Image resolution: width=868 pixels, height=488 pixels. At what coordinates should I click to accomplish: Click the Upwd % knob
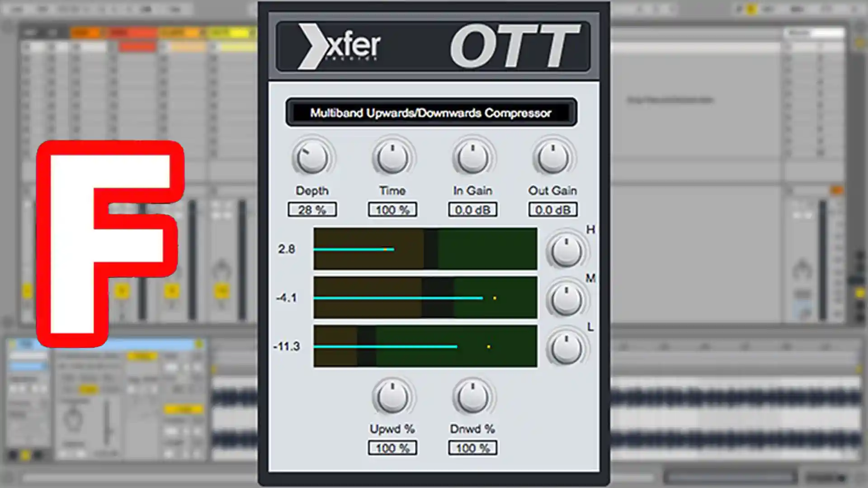pyautogui.click(x=392, y=397)
